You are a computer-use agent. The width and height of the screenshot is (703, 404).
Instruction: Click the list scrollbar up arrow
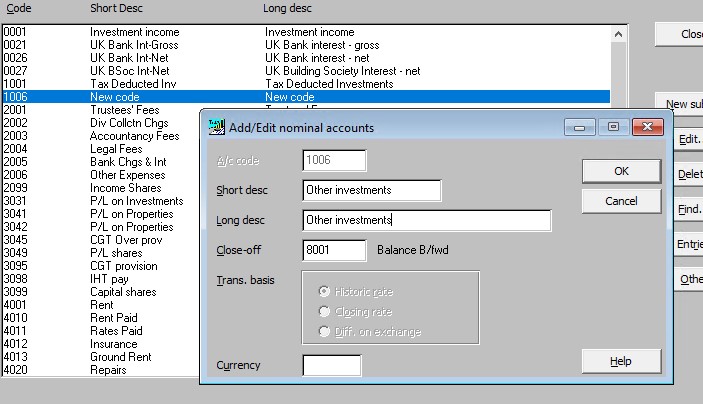[x=618, y=34]
